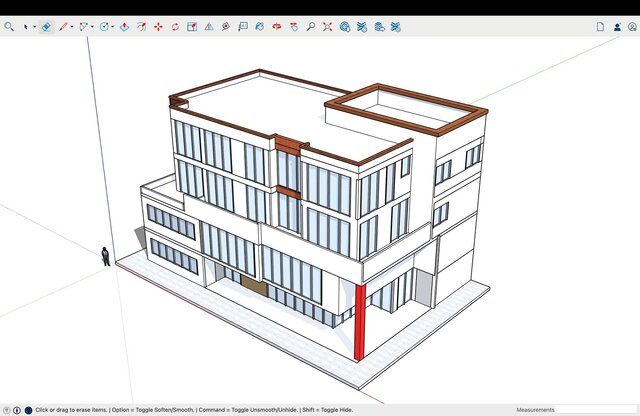Viewport: 640px width, 416px height.
Task: Choose the Select arrow tool
Action: pos(26,27)
